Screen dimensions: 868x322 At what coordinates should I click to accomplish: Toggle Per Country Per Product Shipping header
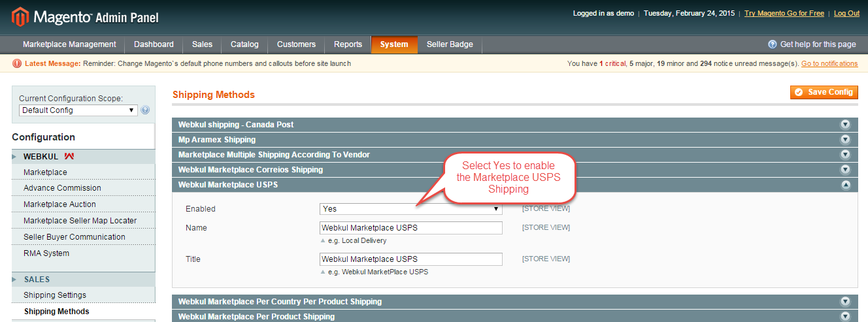click(515, 302)
